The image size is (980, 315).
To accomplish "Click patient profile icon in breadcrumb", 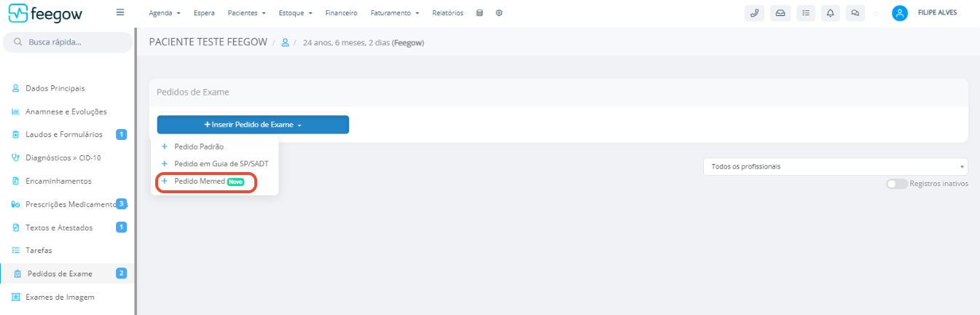I will tap(286, 42).
